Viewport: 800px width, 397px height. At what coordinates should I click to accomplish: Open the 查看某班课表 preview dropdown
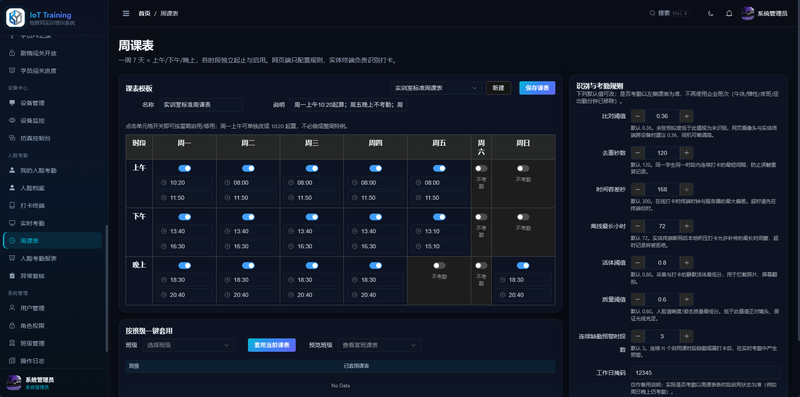tap(380, 345)
